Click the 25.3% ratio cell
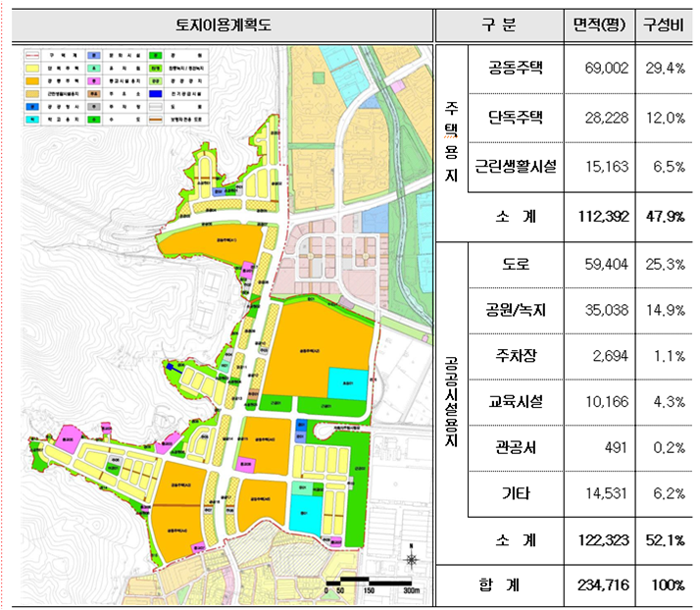Viewport: 700px width, 610px height. [665, 265]
